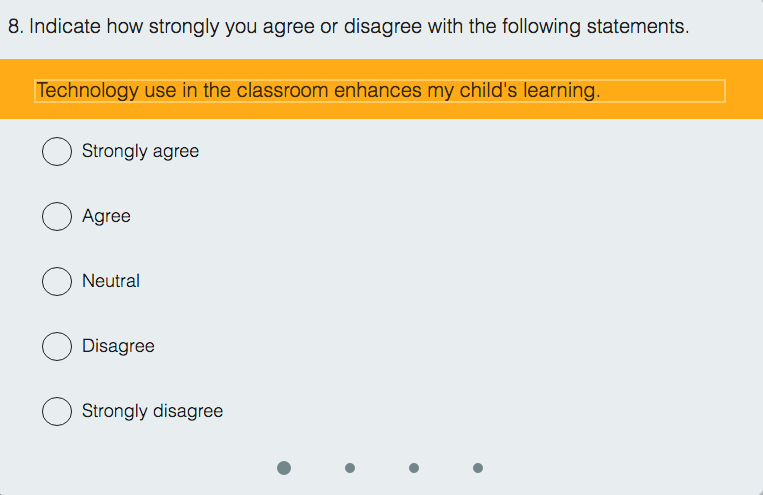Click the 'Neutral' label text
The image size is (763, 495).
(111, 281)
